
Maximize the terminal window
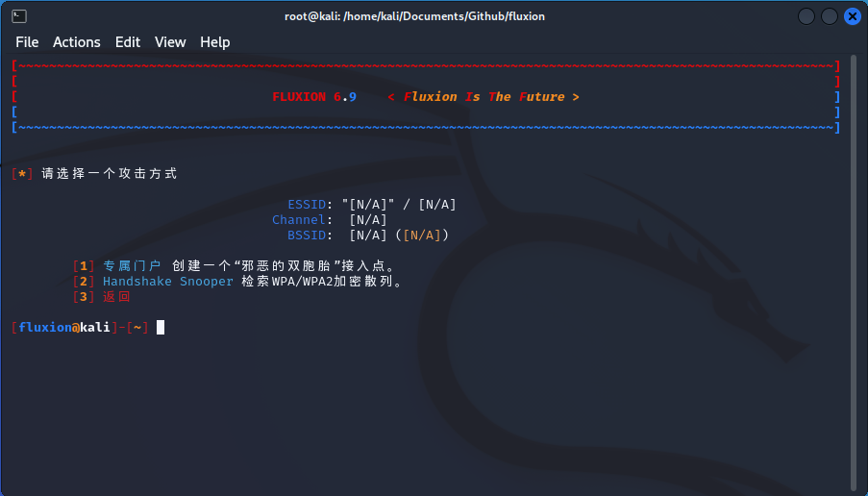click(830, 16)
